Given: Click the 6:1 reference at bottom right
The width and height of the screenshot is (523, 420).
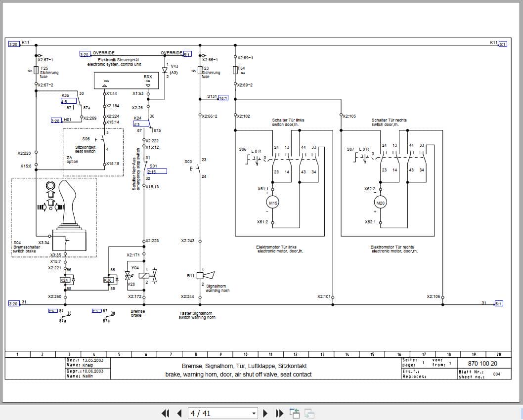Looking at the screenshot, I should click(x=498, y=303).
